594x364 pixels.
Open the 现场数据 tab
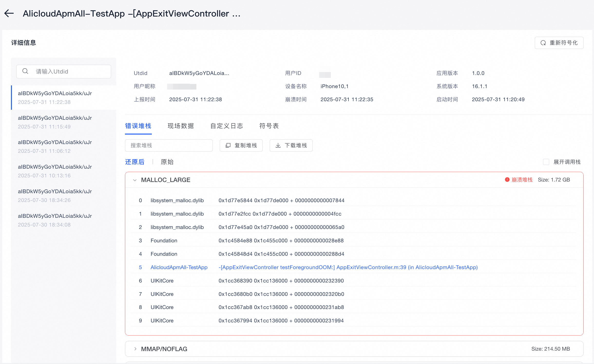[181, 126]
